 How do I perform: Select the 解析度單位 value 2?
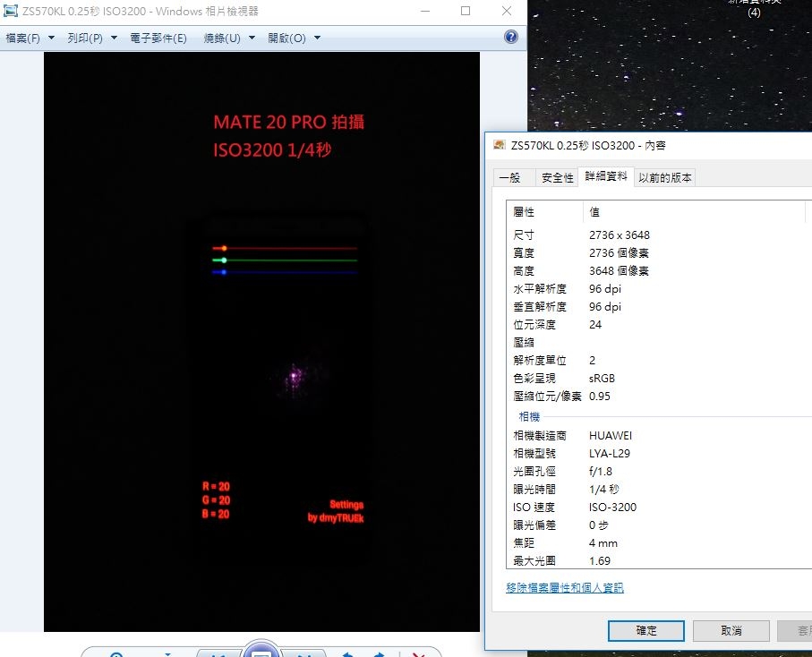tap(593, 361)
